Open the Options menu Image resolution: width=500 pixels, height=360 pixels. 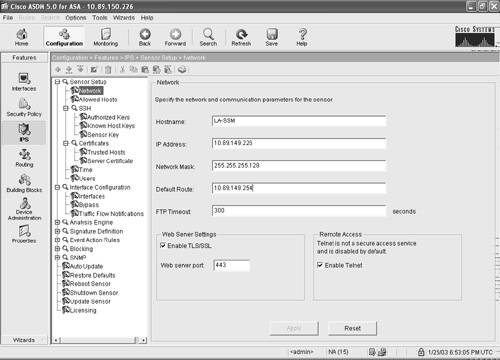click(76, 18)
